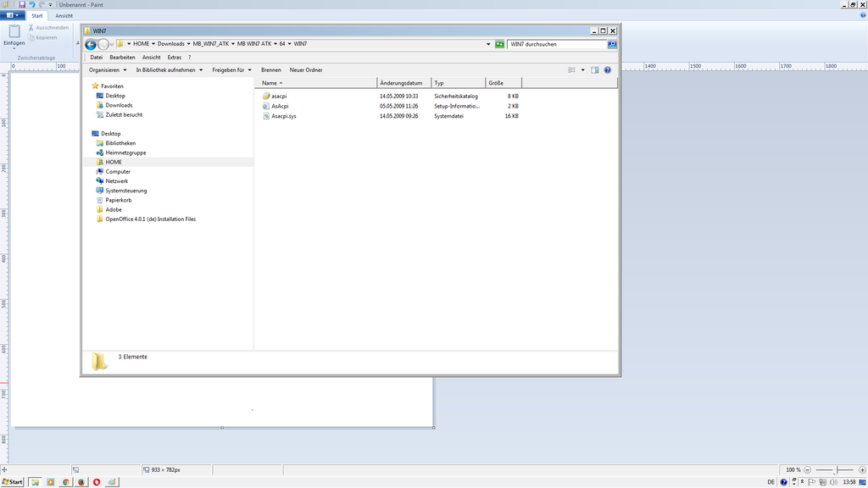The width and height of the screenshot is (868, 488).
Task: Select the Adobe folder in the navigation pane
Action: (114, 210)
